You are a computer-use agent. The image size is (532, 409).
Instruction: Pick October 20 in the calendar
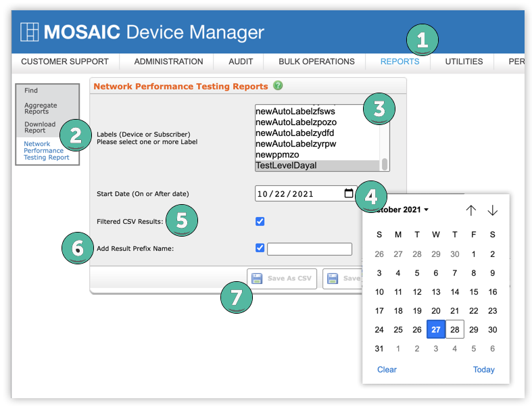(x=436, y=310)
